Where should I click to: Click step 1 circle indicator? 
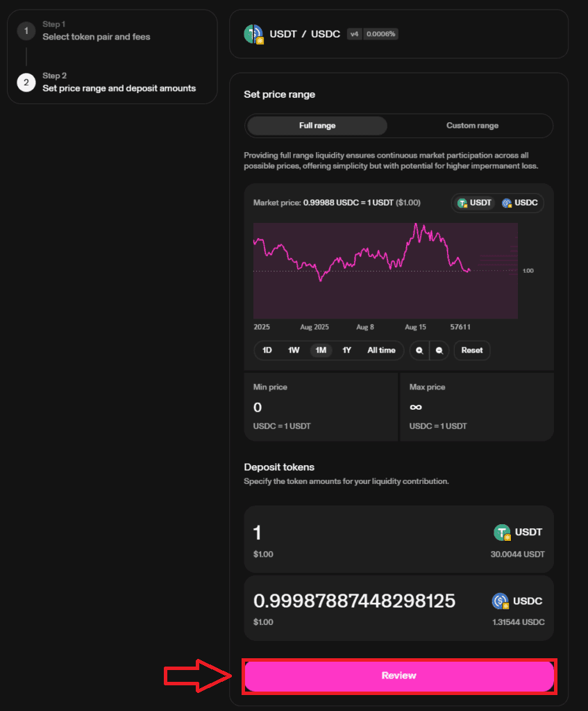(x=26, y=31)
